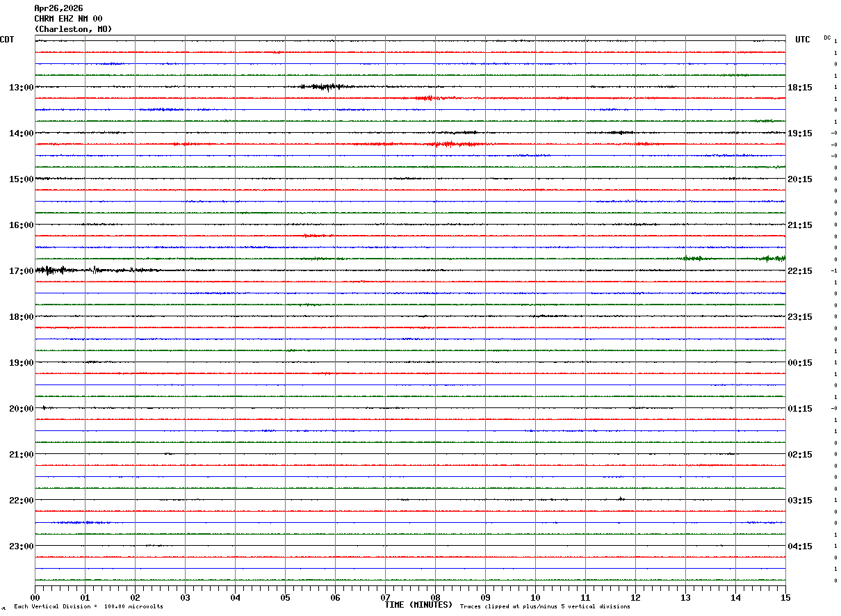Click the 04:15 UTC time label

(800, 546)
